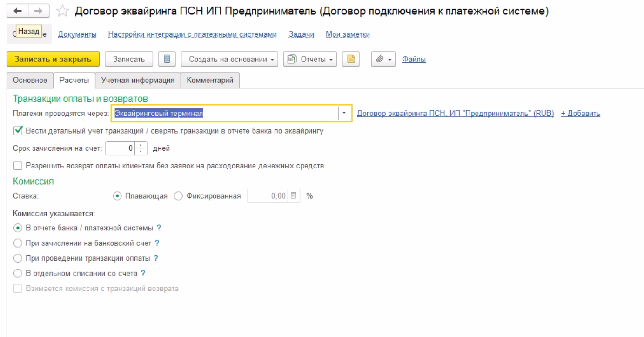Click help icon next to separate write-off option
Image resolution: width=644 pixels, height=337 pixels.
[143, 273]
